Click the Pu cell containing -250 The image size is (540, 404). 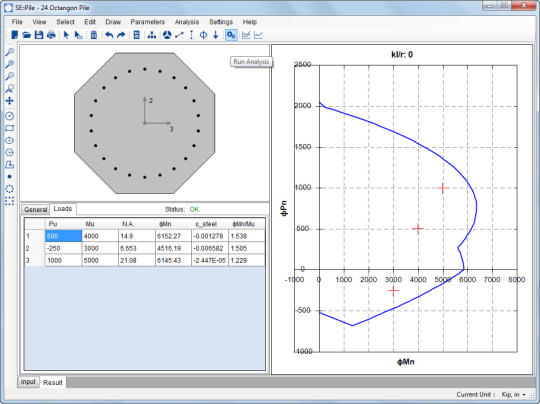pos(63,248)
